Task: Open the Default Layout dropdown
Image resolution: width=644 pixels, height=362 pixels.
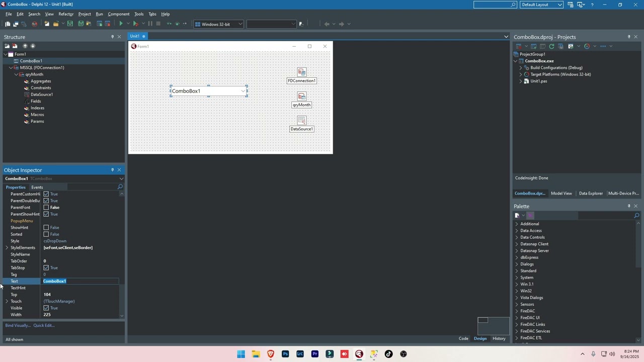Action: pyautogui.click(x=559, y=5)
